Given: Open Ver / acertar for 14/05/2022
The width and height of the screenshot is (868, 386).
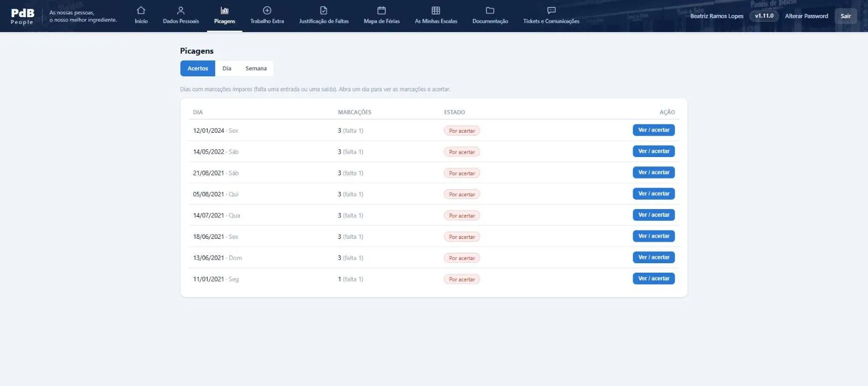Looking at the screenshot, I should click(x=654, y=152).
